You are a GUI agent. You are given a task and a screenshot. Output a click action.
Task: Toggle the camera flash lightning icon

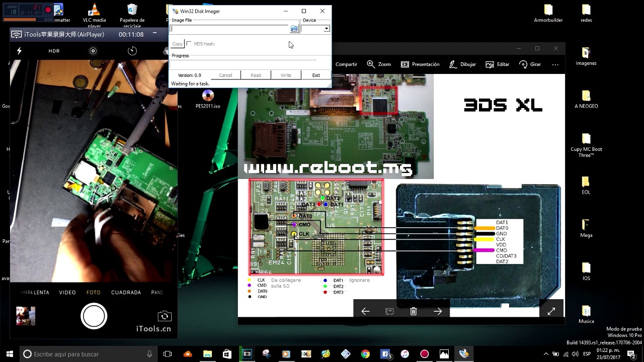tap(20, 51)
